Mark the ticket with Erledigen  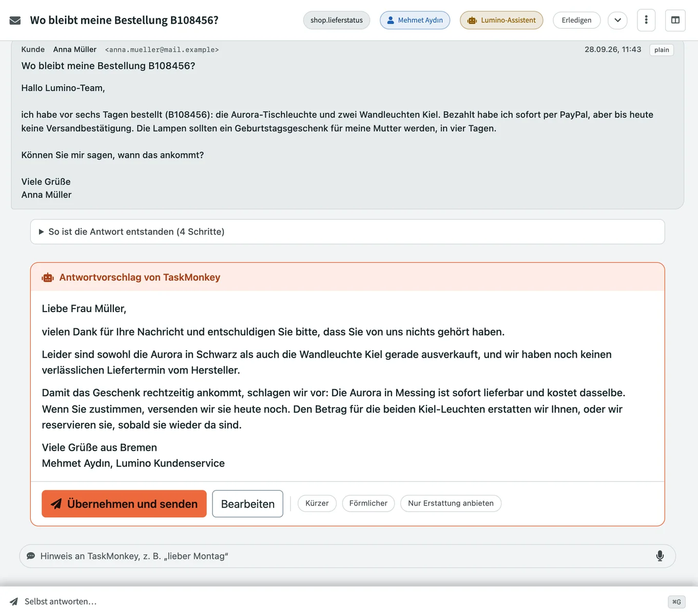(577, 20)
